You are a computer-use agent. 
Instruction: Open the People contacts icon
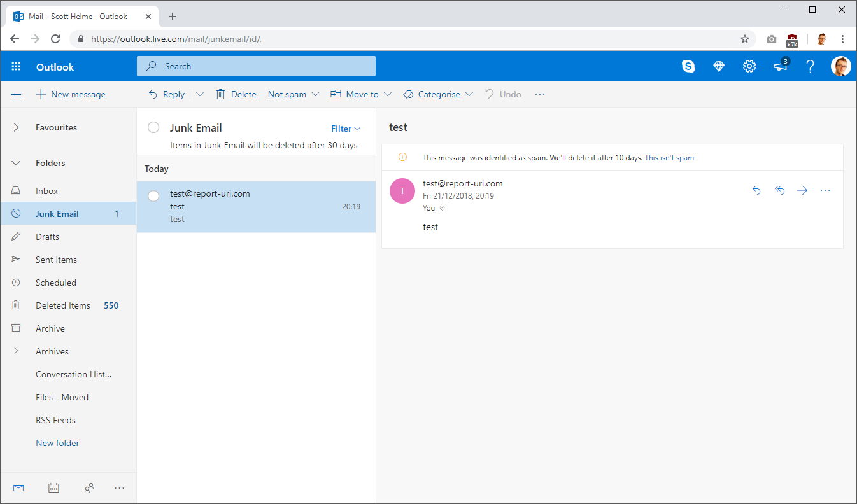click(89, 488)
